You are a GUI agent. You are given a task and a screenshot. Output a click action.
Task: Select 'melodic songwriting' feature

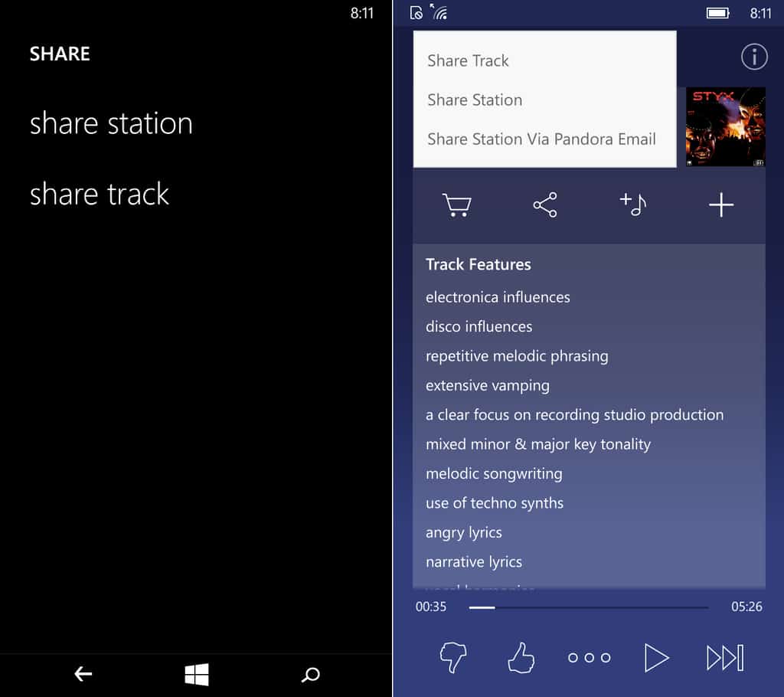coord(494,474)
